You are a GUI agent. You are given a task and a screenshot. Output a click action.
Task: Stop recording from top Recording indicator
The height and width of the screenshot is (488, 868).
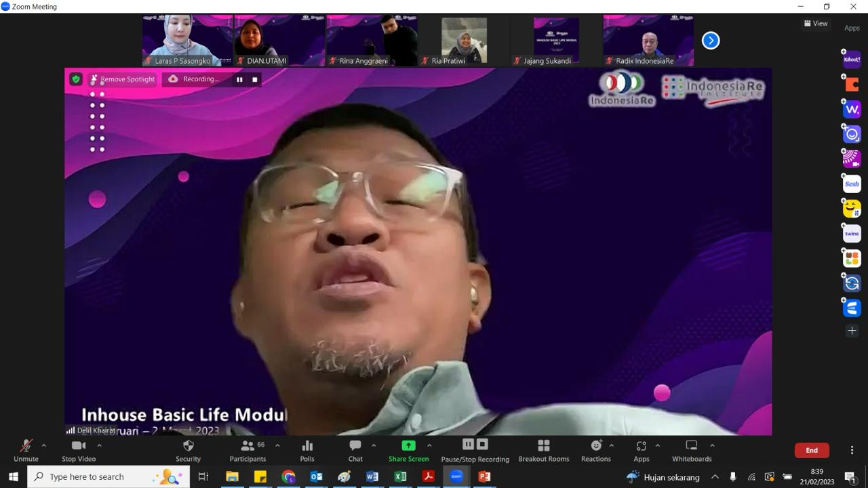point(255,79)
